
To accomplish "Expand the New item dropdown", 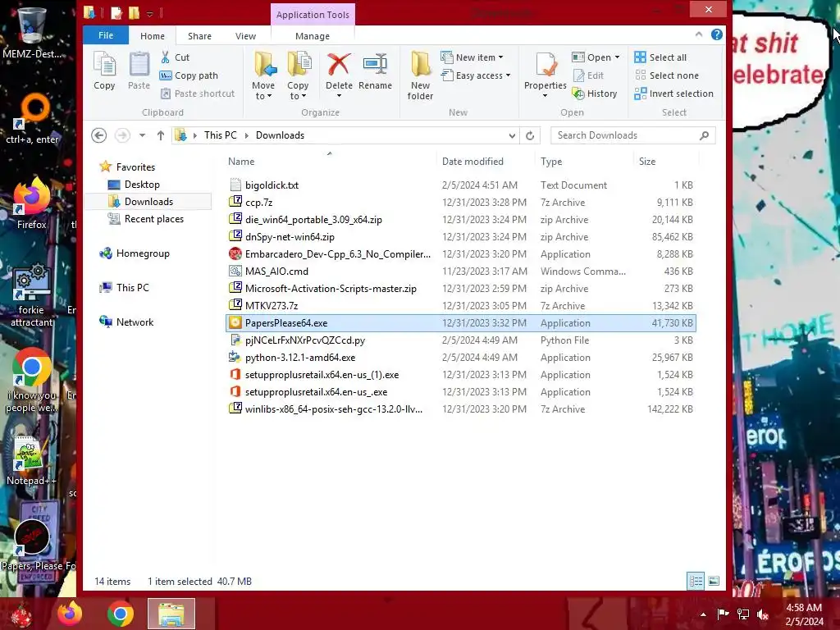I will 501,57.
